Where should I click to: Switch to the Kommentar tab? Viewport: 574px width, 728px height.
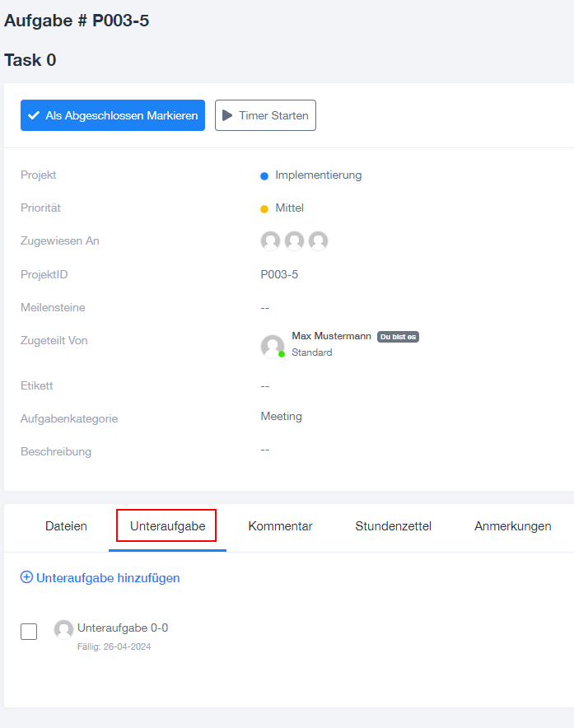[x=280, y=526]
